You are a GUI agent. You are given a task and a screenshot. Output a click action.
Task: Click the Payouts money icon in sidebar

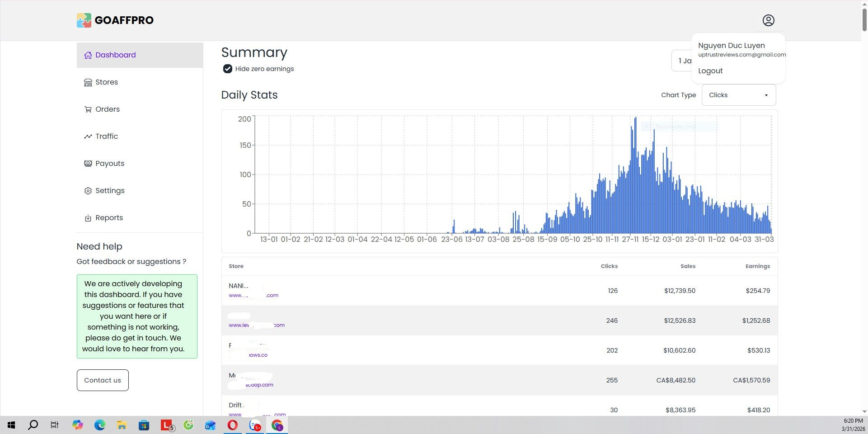[88, 164]
